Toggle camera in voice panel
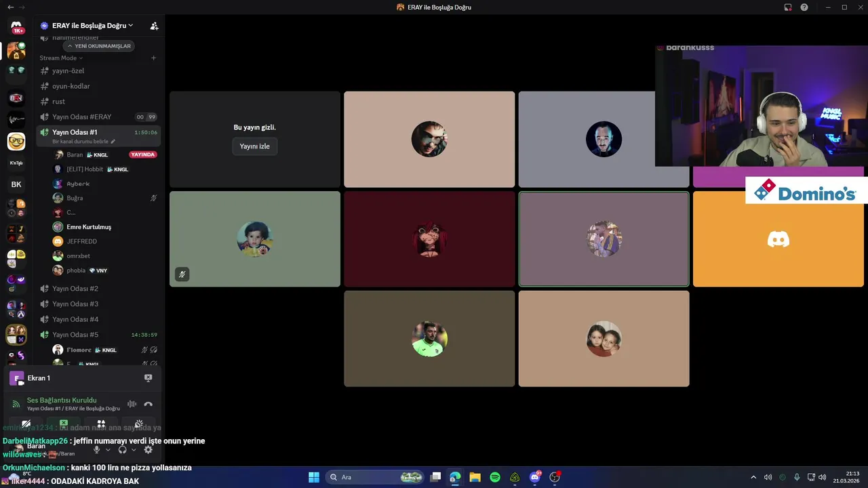This screenshot has height=488, width=868. [x=26, y=424]
